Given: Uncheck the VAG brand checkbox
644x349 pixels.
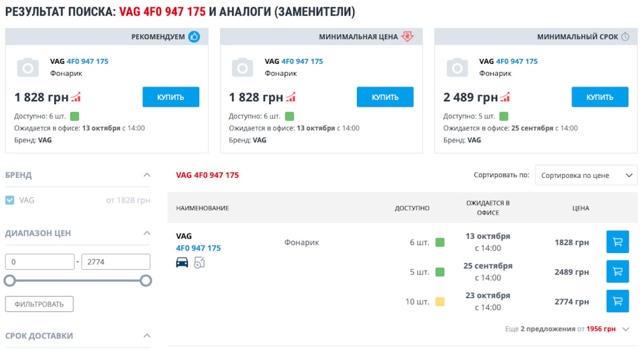Looking at the screenshot, I should click(x=9, y=200).
